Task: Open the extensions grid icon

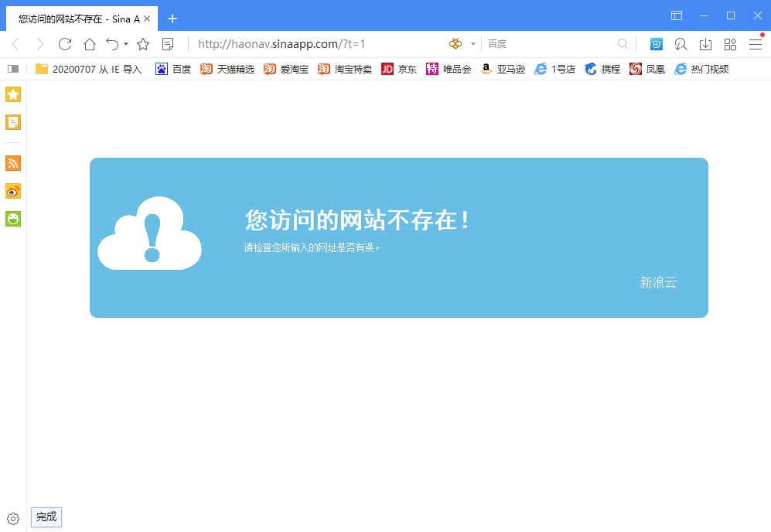Action: click(x=729, y=44)
